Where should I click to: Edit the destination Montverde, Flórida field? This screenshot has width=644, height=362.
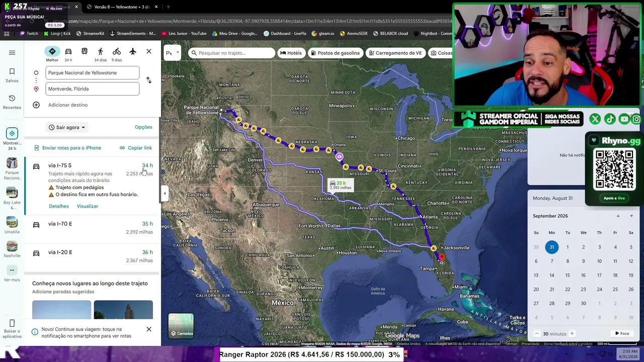pyautogui.click(x=93, y=89)
